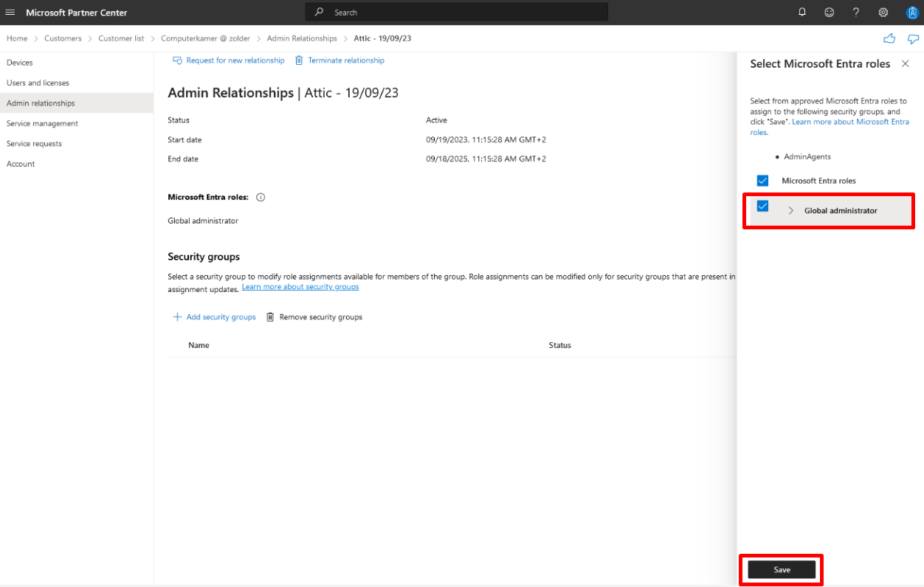924x587 pixels.
Task: Click the trash icon for Remove security groups
Action: 270,317
